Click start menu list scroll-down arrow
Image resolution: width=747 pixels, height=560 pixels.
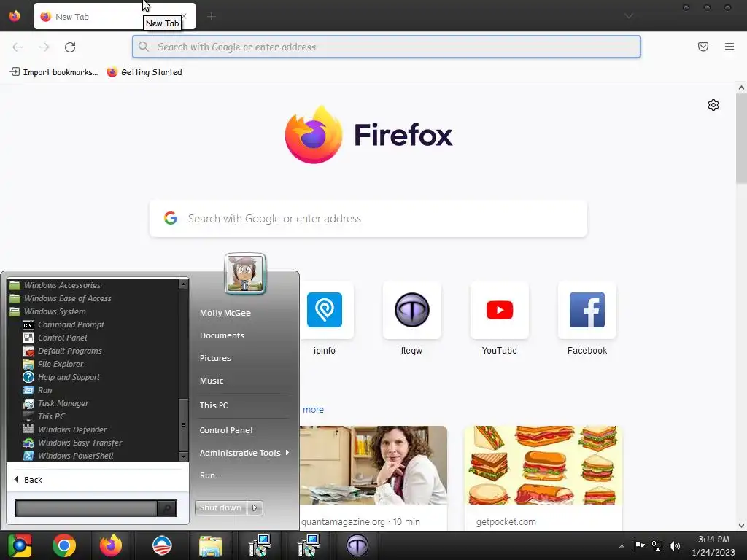tap(183, 456)
